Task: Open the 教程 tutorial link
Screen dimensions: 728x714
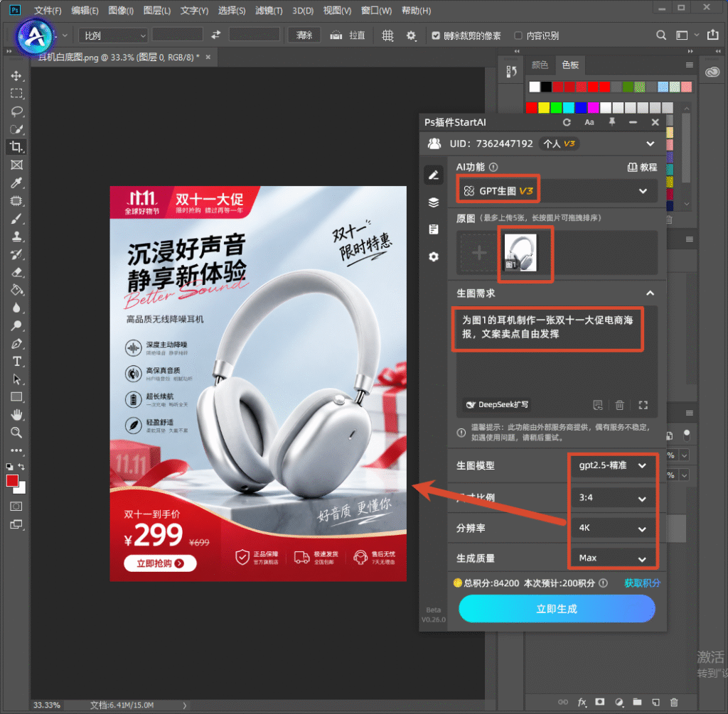Action: point(642,167)
